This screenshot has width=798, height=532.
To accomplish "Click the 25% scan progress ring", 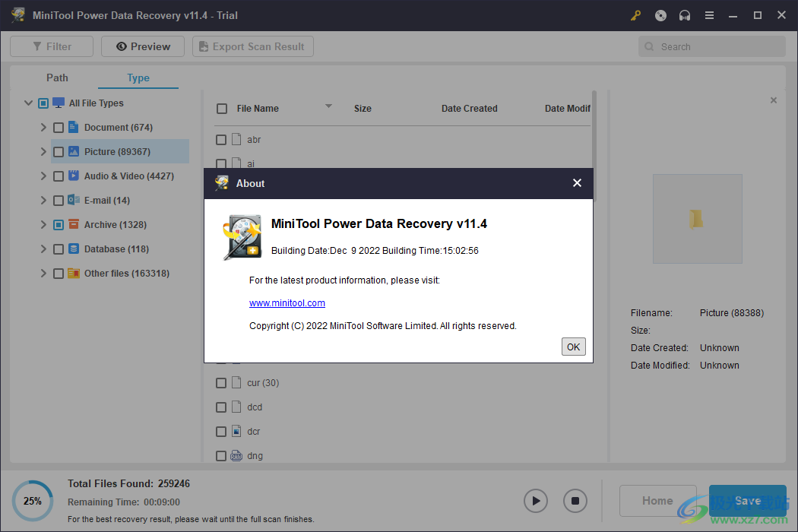I will pyautogui.click(x=33, y=501).
